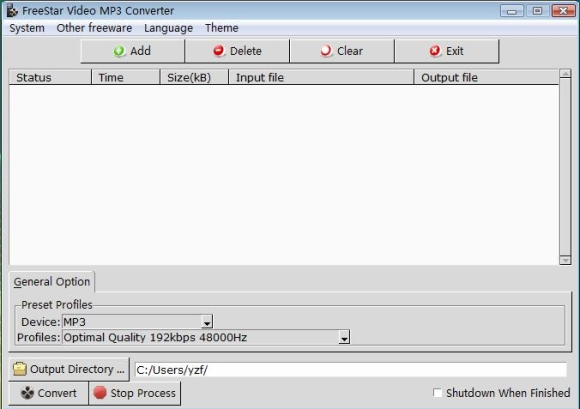The width and height of the screenshot is (580, 409).
Task: Close the FreeStar Video MP3 Converter window
Action: pyautogui.click(x=563, y=11)
